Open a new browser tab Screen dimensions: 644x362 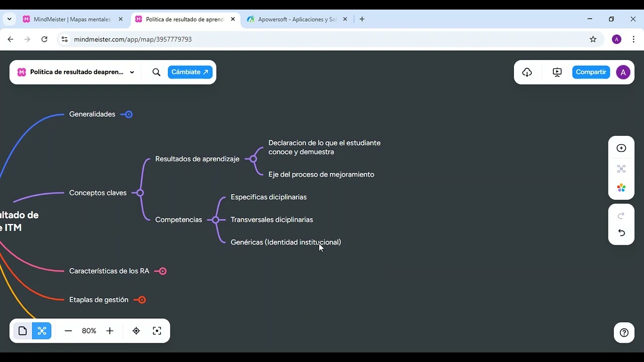click(x=362, y=19)
